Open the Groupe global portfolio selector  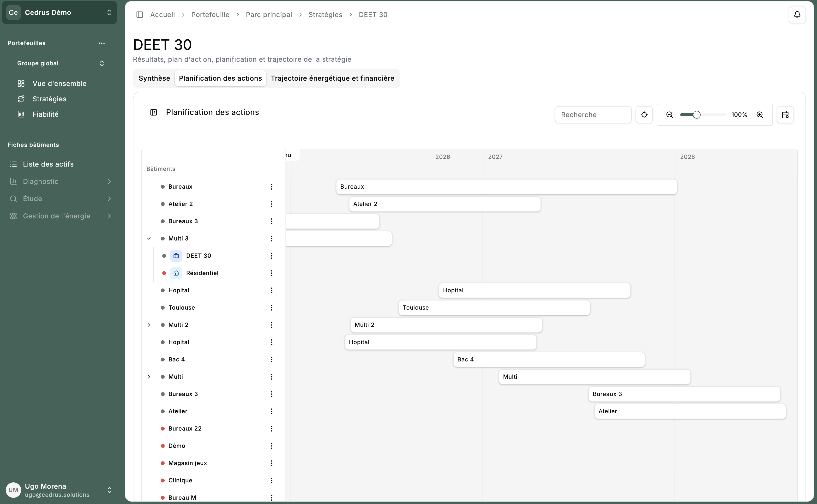click(60, 63)
